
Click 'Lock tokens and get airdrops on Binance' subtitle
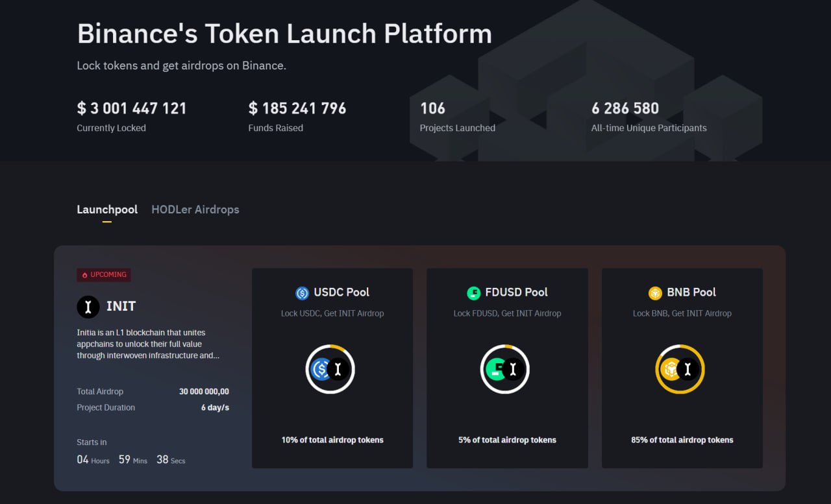[x=181, y=66]
